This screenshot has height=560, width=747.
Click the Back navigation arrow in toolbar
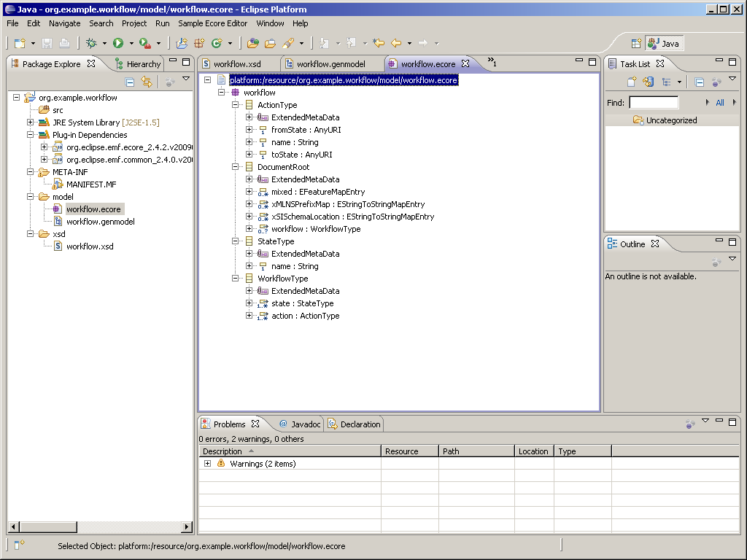(x=396, y=44)
